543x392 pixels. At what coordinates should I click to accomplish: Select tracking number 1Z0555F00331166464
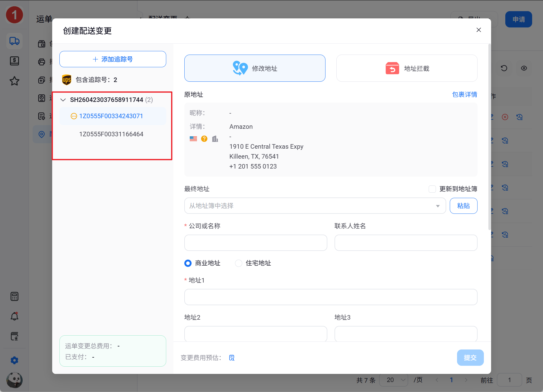[x=111, y=134]
